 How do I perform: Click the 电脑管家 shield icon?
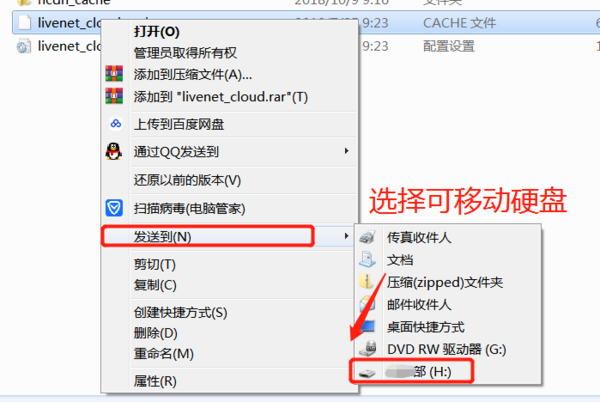(x=114, y=208)
